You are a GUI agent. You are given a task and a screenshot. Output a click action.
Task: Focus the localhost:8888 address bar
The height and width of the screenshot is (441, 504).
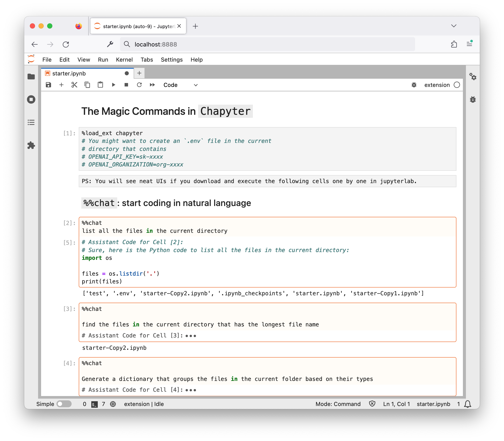tap(267, 44)
